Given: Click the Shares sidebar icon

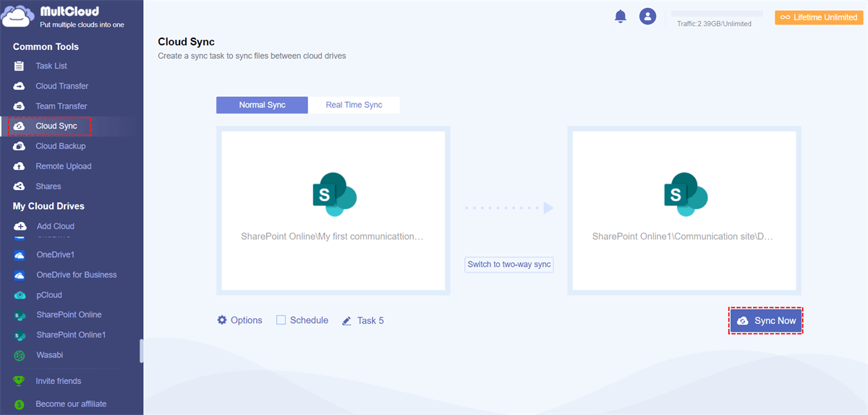Looking at the screenshot, I should pos(20,187).
